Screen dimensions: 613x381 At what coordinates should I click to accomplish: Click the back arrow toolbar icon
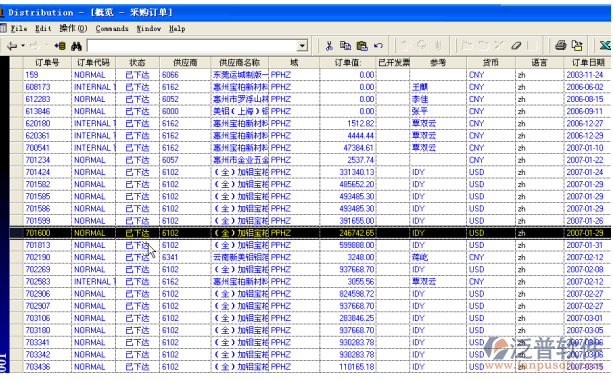pyautogui.click(x=12, y=46)
